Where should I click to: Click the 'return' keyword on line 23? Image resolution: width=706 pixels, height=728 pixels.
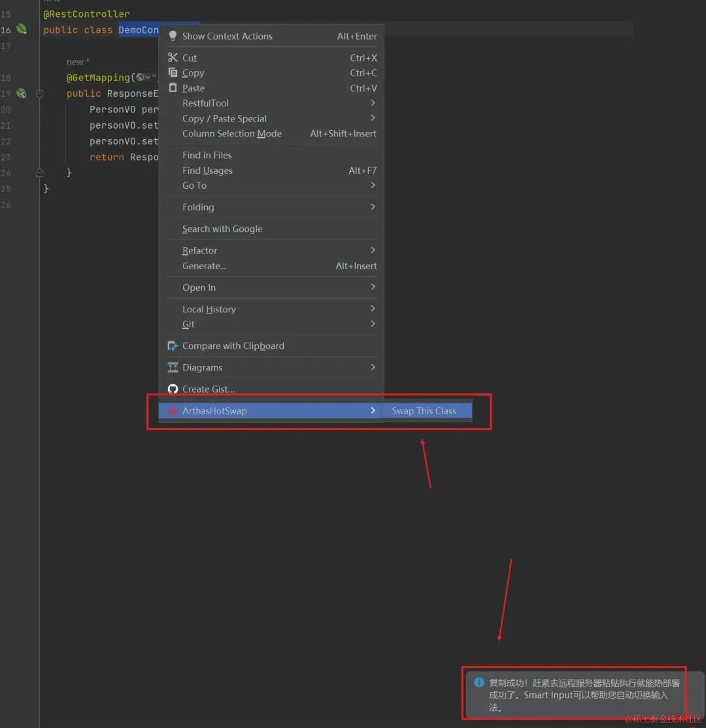pyautogui.click(x=107, y=157)
